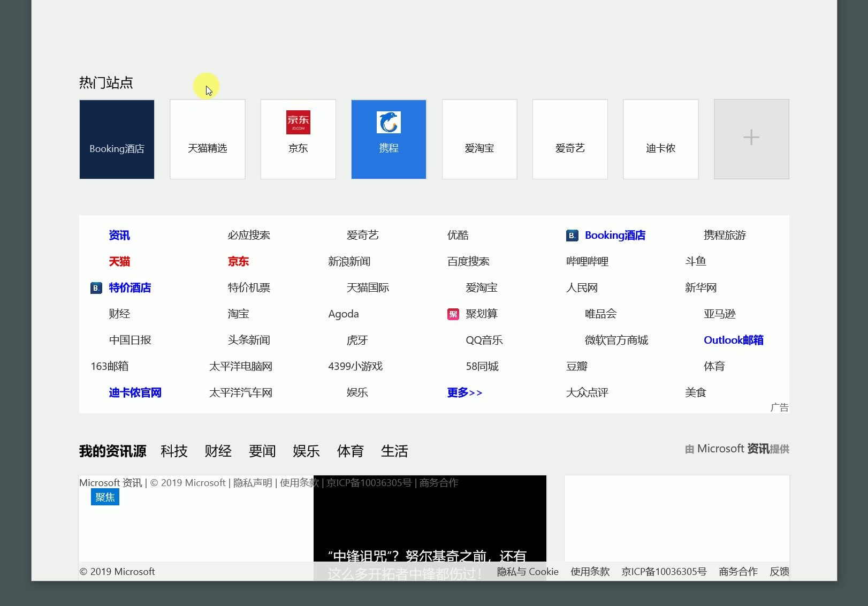Click the 隐私与 Cookie footer link

pyautogui.click(x=528, y=572)
